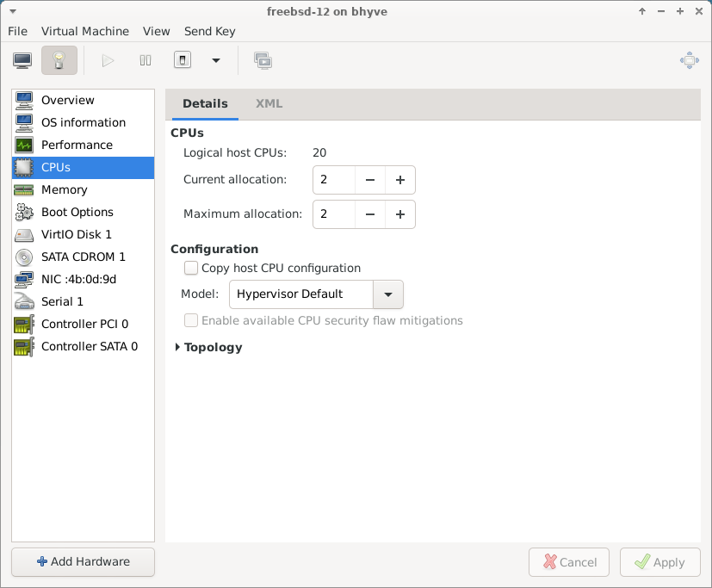Increase current CPU allocation with plus
712x588 pixels.
399,180
